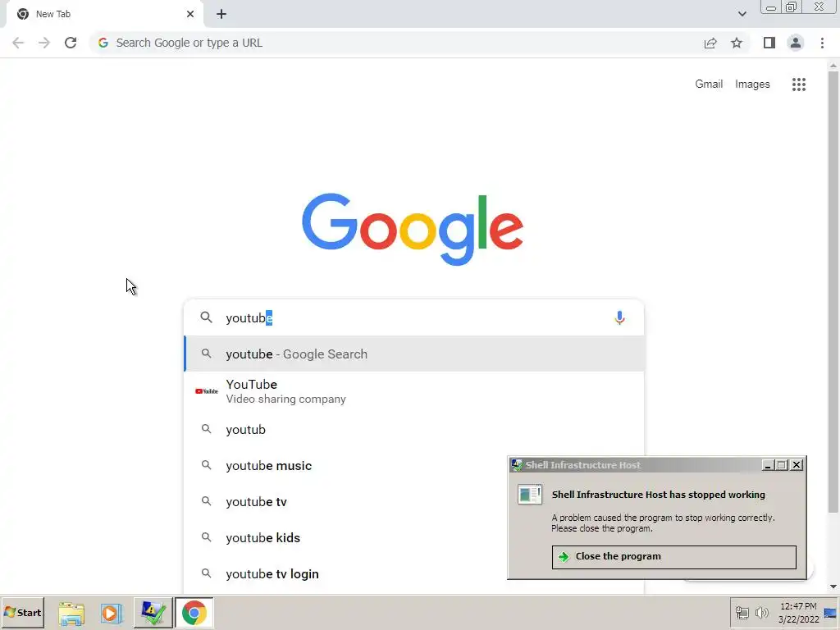Screen dimensions: 840x630
Task: Open the Windows Start menu
Action: [x=22, y=612]
